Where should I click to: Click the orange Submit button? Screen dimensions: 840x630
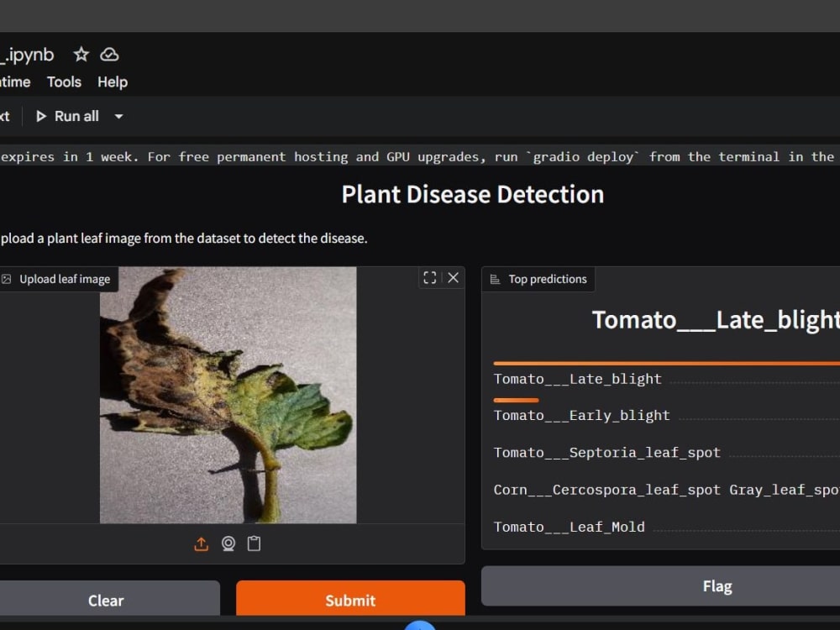click(350, 599)
